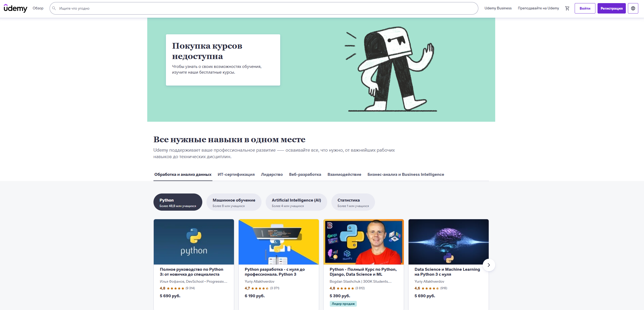Click the Регистрация button
The height and width of the screenshot is (310, 644).
[x=612, y=8]
